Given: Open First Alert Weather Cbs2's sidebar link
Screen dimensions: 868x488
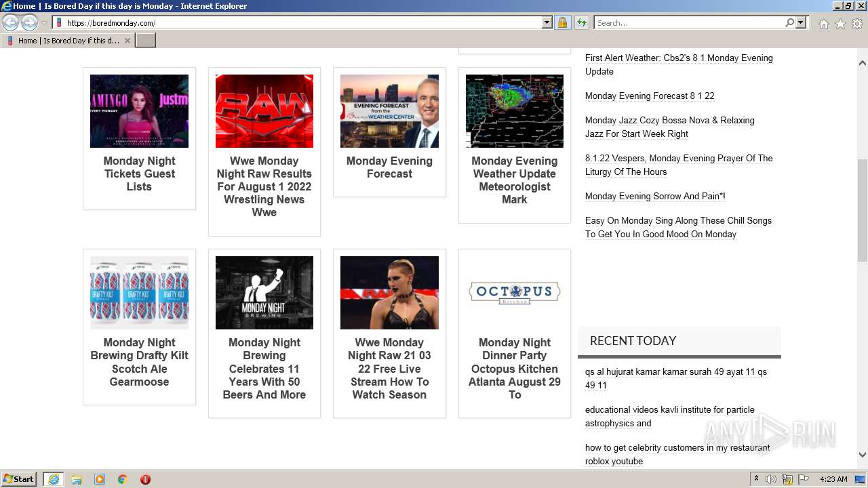Looking at the screenshot, I should pos(679,64).
